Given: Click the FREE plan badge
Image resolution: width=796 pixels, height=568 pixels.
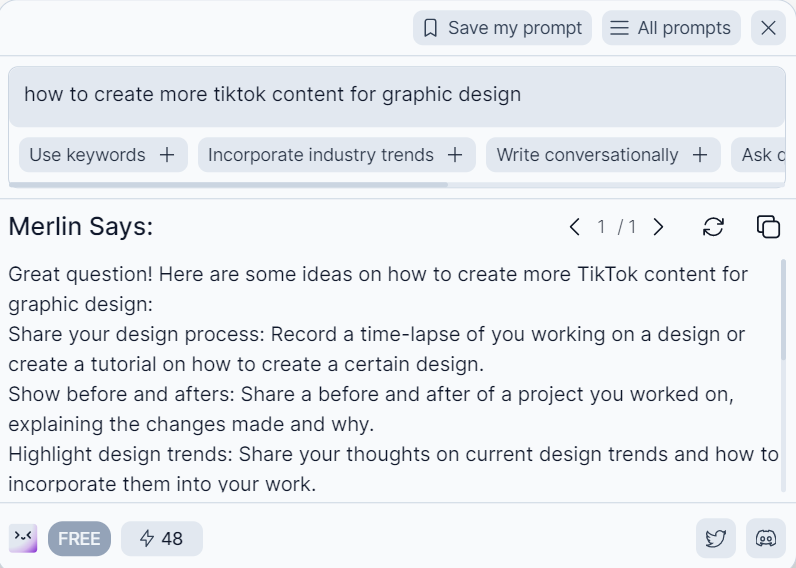Looking at the screenshot, I should (x=79, y=539).
